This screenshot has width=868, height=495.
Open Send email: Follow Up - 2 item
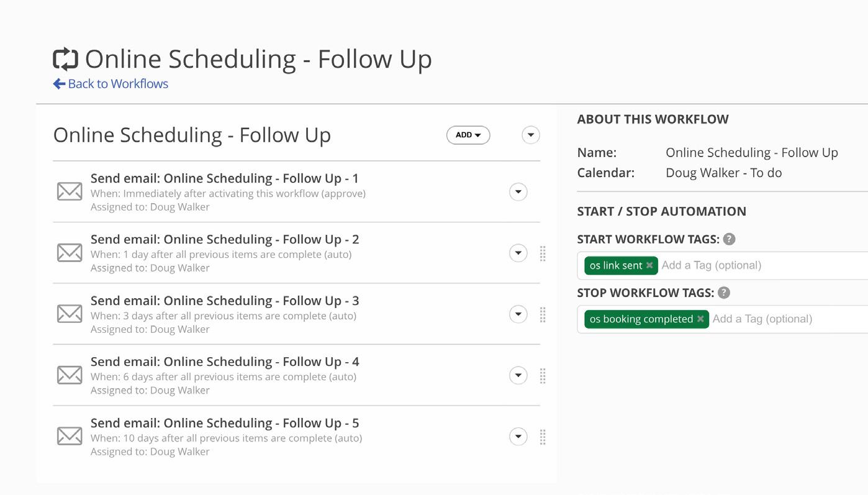pyautogui.click(x=225, y=240)
